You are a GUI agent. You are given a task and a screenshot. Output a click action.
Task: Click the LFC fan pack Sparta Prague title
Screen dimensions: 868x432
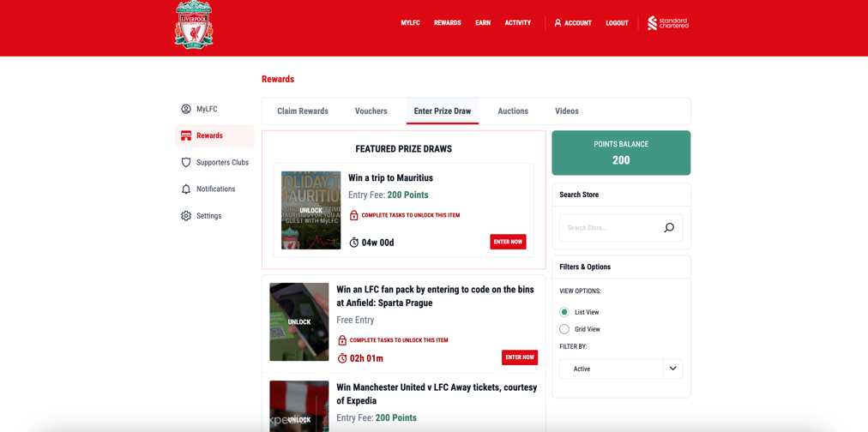[x=435, y=297]
